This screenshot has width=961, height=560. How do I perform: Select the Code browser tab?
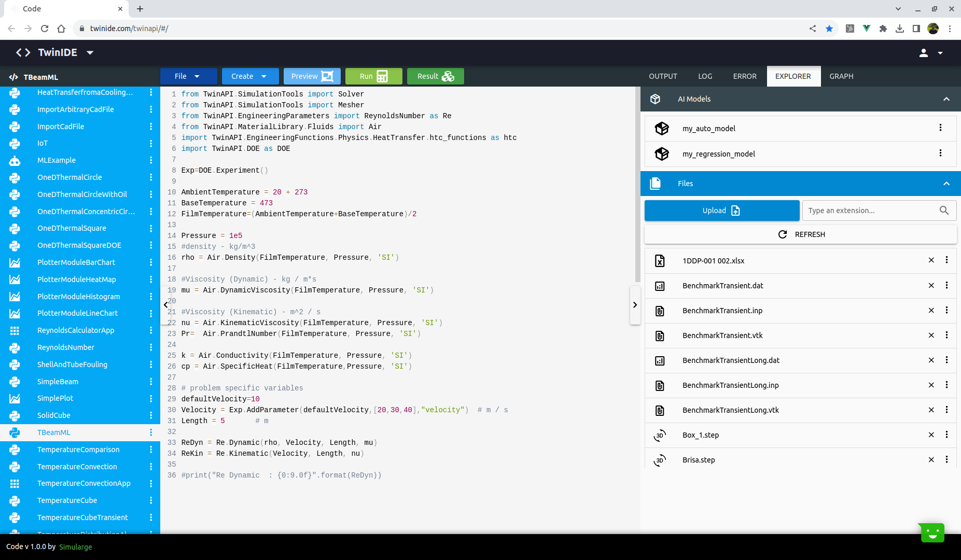pos(65,9)
